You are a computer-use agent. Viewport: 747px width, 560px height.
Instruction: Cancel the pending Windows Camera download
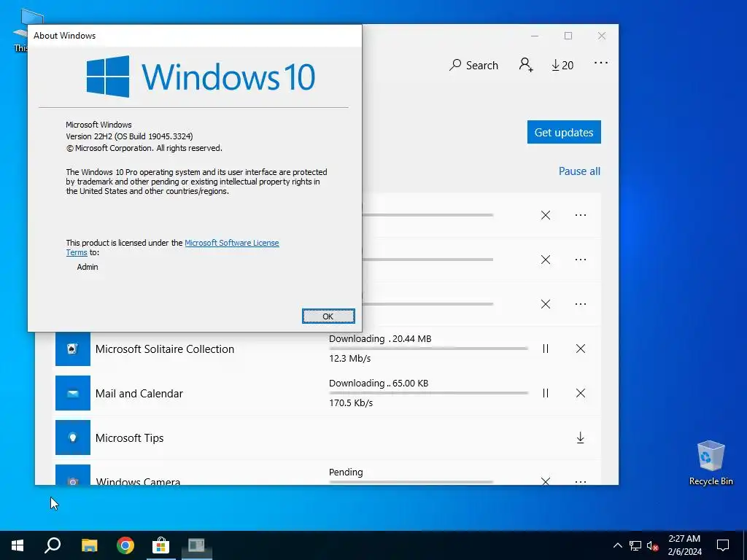pos(546,481)
